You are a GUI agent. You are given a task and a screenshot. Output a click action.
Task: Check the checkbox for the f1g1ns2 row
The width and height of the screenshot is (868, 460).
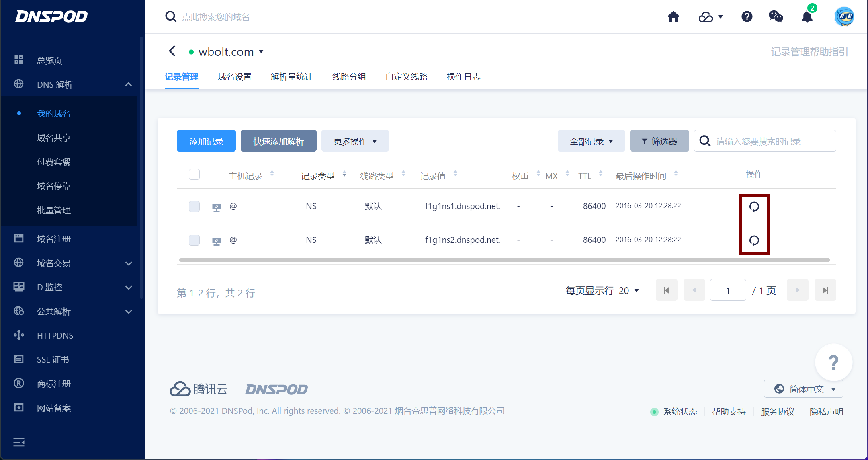(x=194, y=240)
